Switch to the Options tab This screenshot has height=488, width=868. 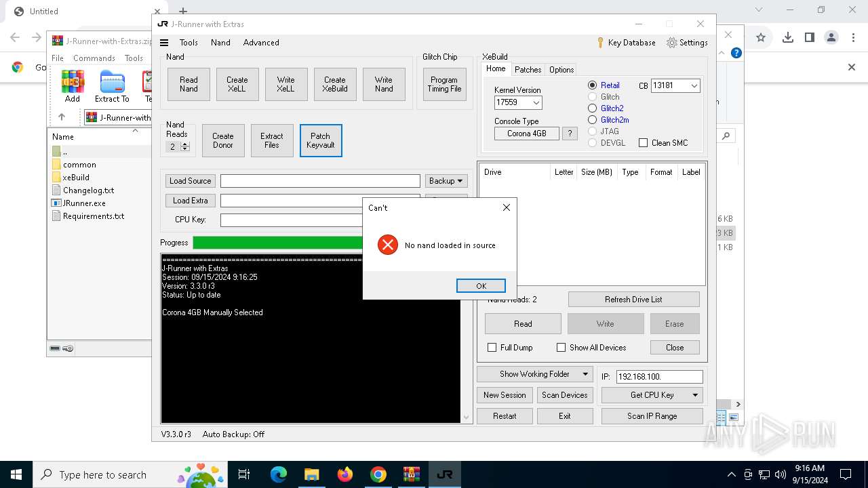(561, 70)
